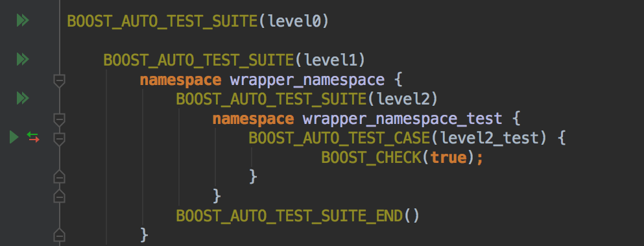Fold the level2_test test case body
Viewport: 644px width, 246px height.
[x=60, y=139]
